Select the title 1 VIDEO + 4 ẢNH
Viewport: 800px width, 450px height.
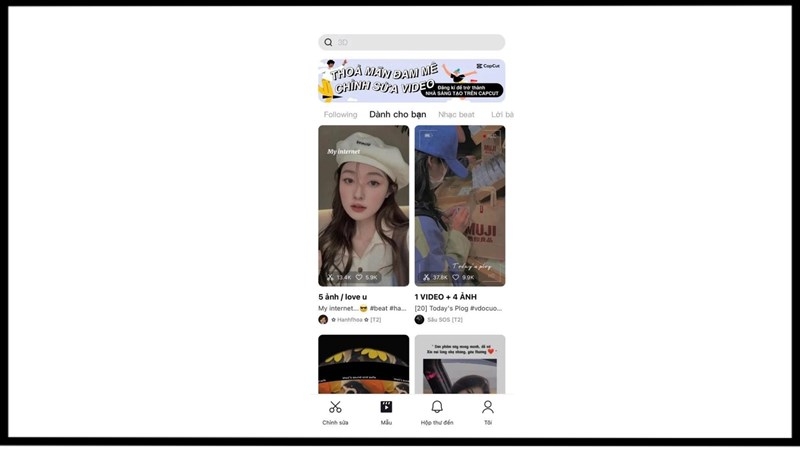click(x=445, y=297)
